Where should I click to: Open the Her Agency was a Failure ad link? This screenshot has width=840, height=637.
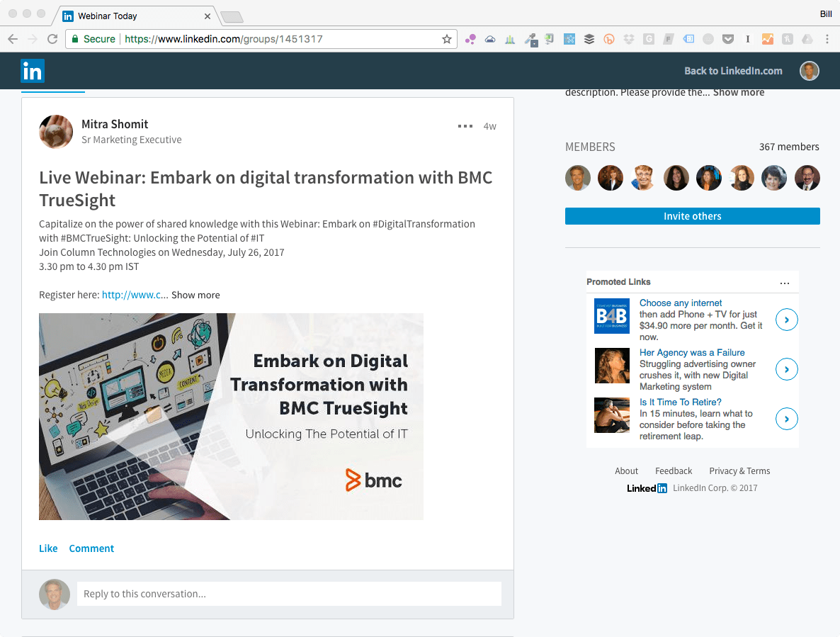(x=692, y=352)
